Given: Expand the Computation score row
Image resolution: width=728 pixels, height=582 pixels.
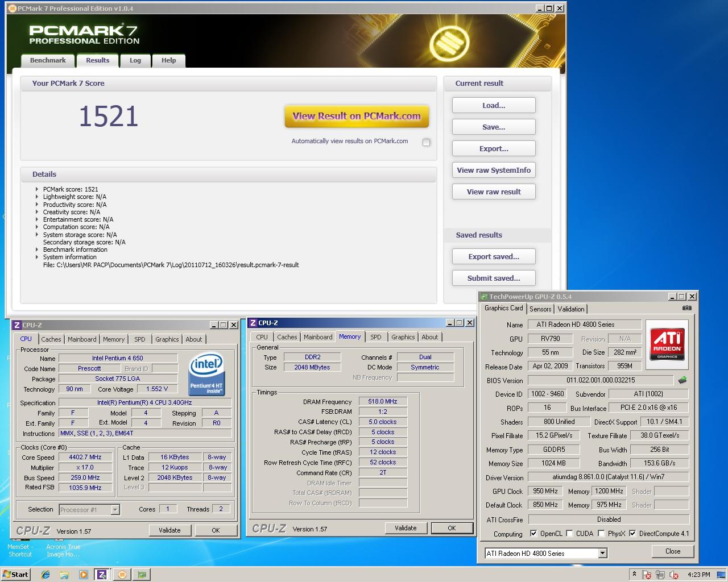Looking at the screenshot, I should coord(37,227).
